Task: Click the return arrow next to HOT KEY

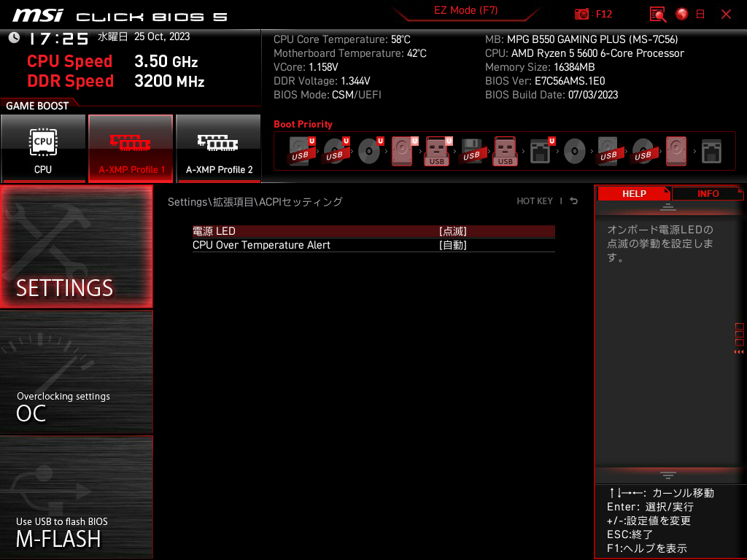Action: [x=573, y=201]
